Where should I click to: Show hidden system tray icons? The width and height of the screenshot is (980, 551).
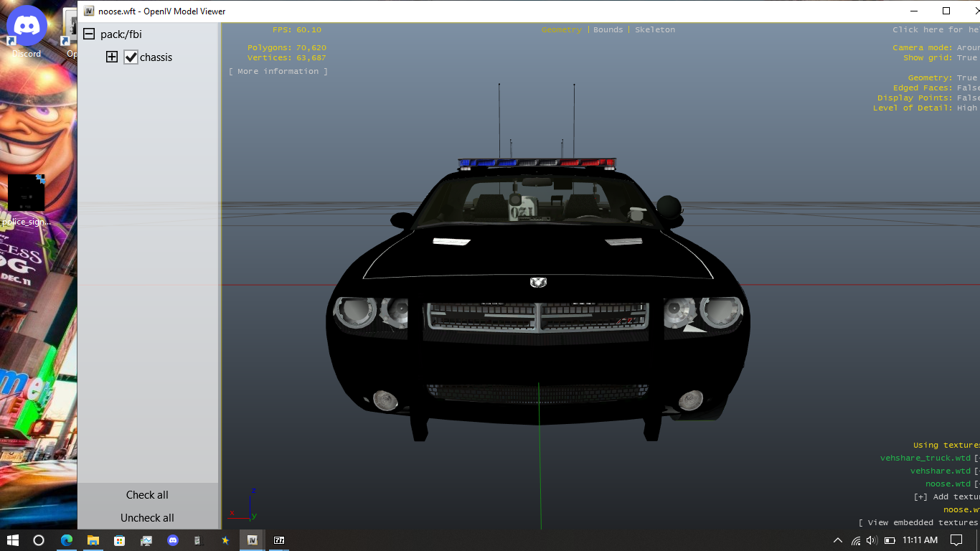coord(837,540)
